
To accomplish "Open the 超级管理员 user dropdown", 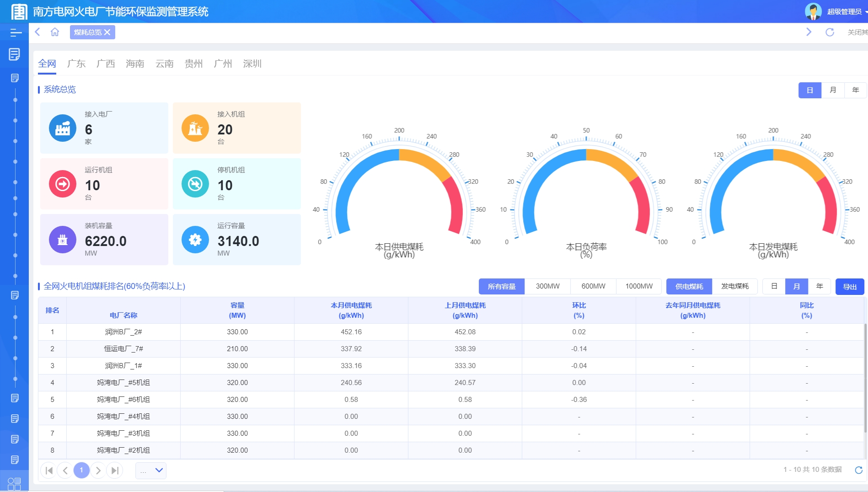I will pos(847,11).
